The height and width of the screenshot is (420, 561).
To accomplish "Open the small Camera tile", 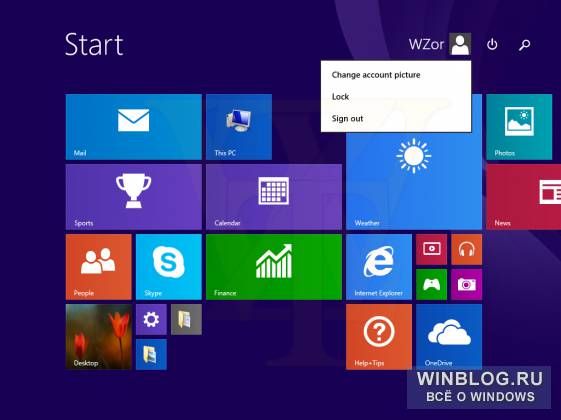I will tap(467, 284).
